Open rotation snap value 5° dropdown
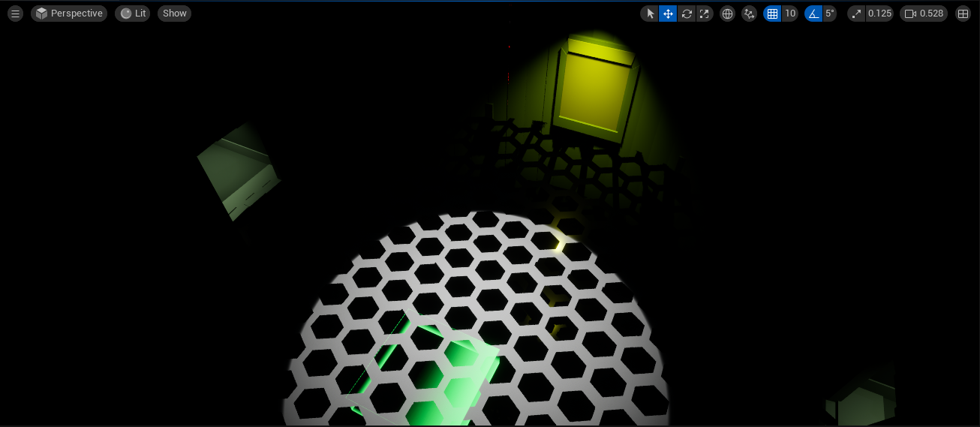 (x=829, y=14)
